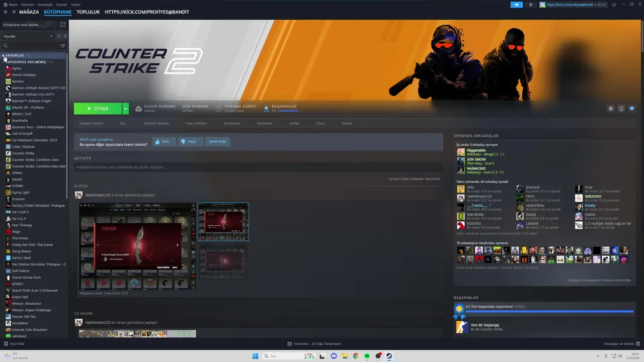The image size is (644, 362).
Task: Go to the TOPLULUK tab
Action: (x=88, y=12)
